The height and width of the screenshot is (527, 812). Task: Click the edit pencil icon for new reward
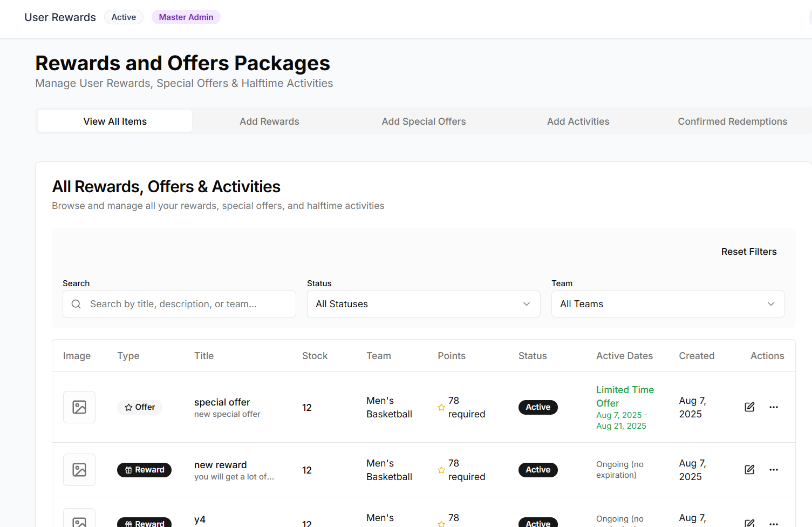[749, 470]
